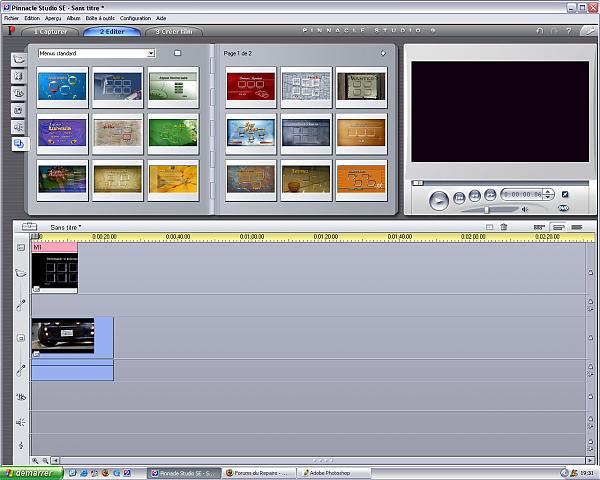Viewport: 600px width, 480px height.
Task: Switch to Adobe Photoshop in taskbar
Action: point(332,473)
